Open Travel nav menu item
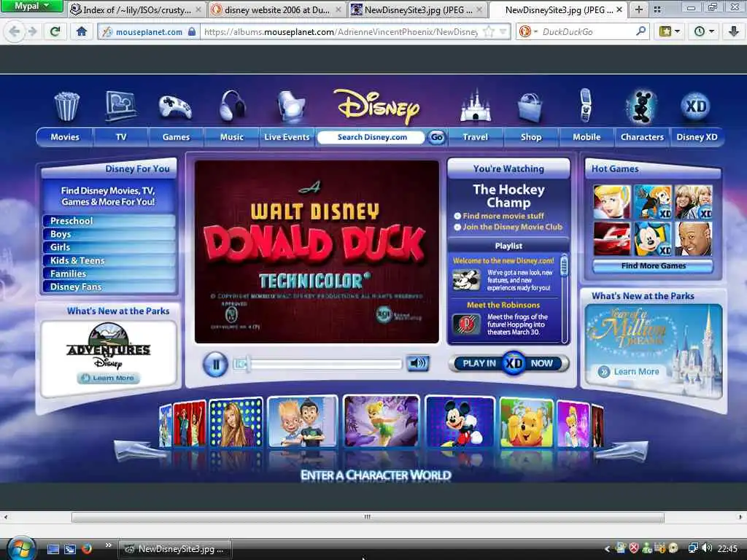Viewport: 747px width, 560px height. [475, 137]
